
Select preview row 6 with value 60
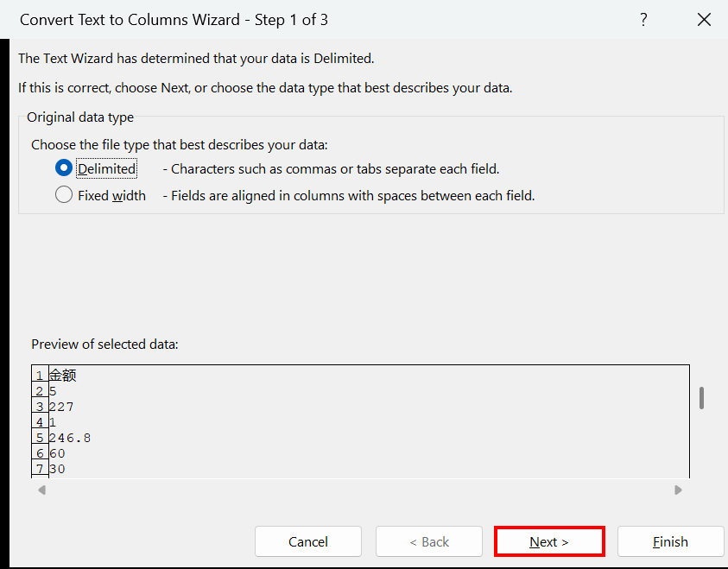tap(58, 453)
